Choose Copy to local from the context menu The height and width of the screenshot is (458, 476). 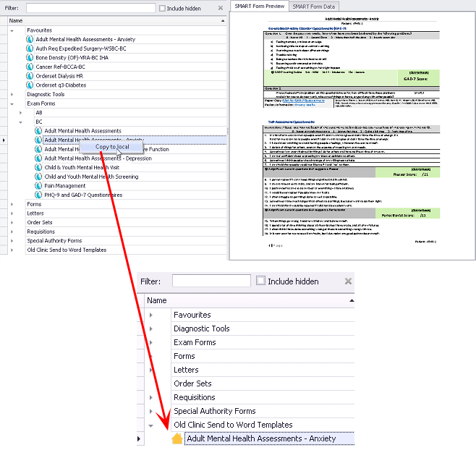(x=112, y=147)
